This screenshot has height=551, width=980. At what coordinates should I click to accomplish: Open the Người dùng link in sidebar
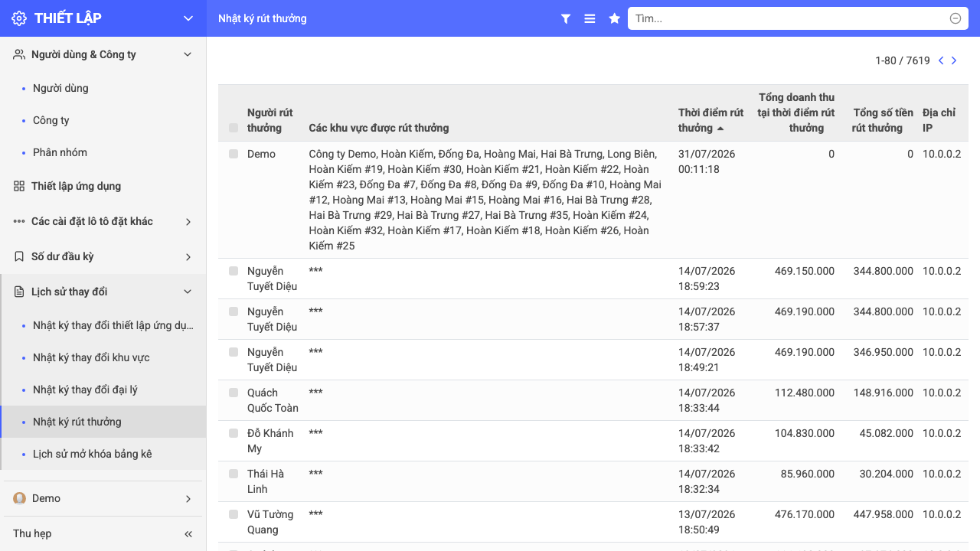(60, 88)
